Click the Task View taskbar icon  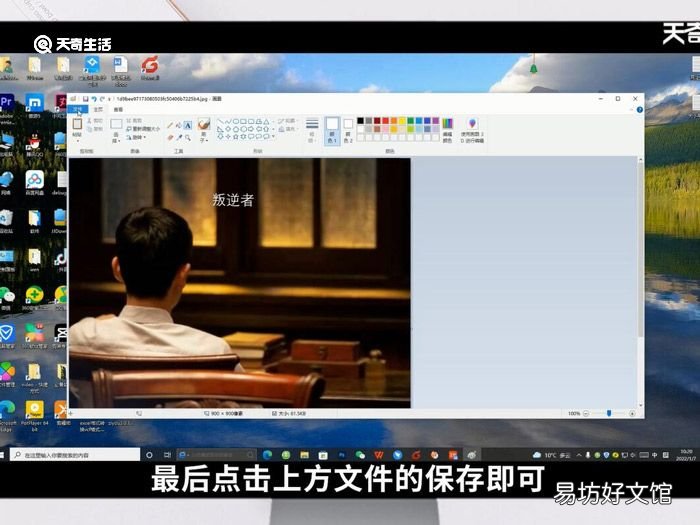[x=167, y=455]
